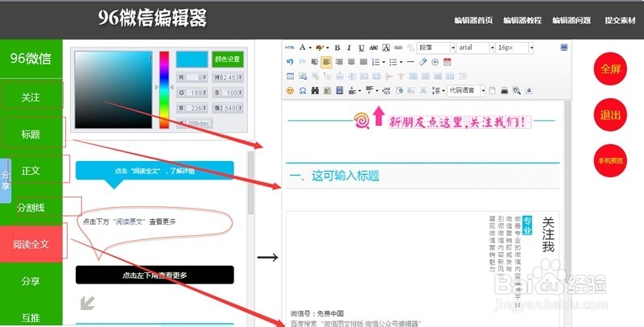This screenshot has width=644, height=327.
Task: Insert a video via film icon
Action: 340,90
